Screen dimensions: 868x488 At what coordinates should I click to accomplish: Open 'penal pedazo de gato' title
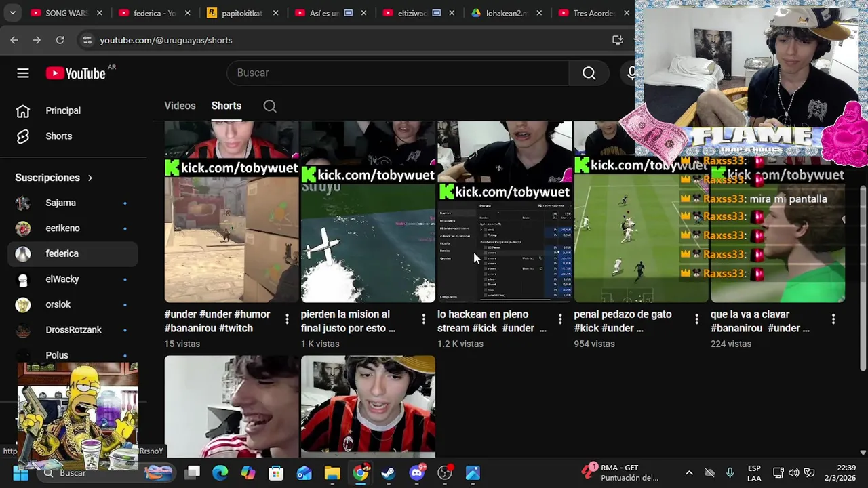(623, 321)
